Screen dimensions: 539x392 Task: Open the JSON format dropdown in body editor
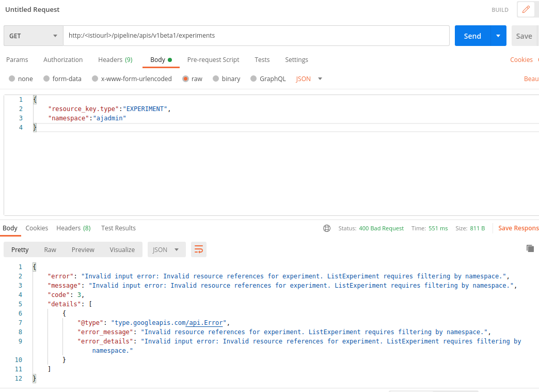308,79
